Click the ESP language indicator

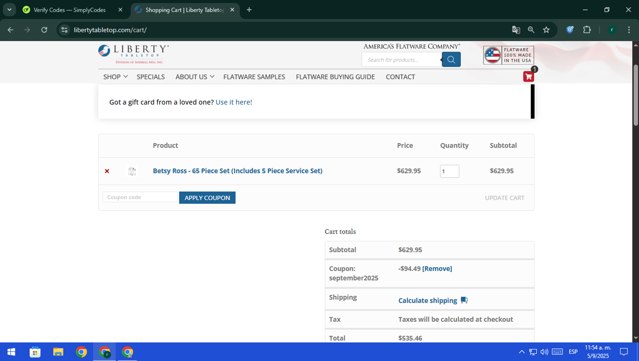[x=573, y=352]
